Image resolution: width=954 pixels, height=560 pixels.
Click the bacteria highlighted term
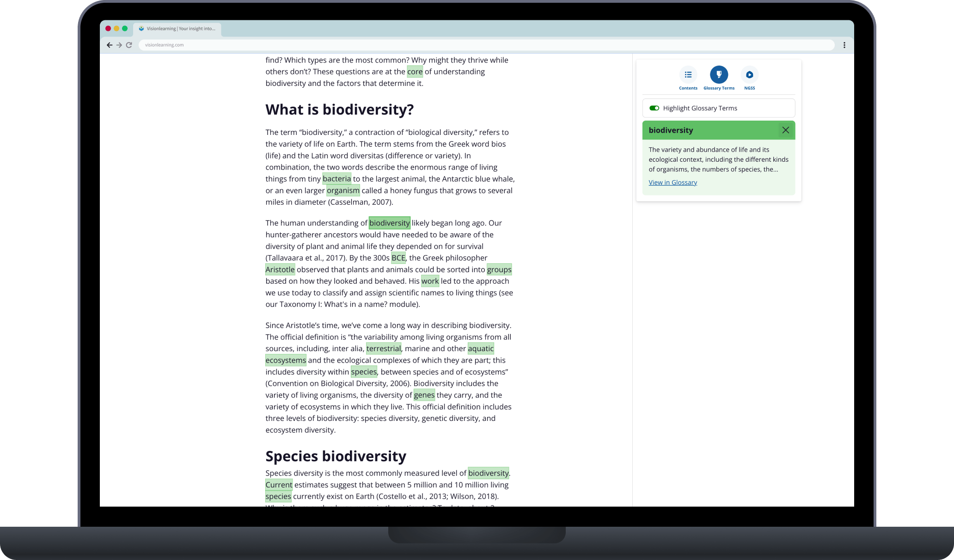(336, 179)
